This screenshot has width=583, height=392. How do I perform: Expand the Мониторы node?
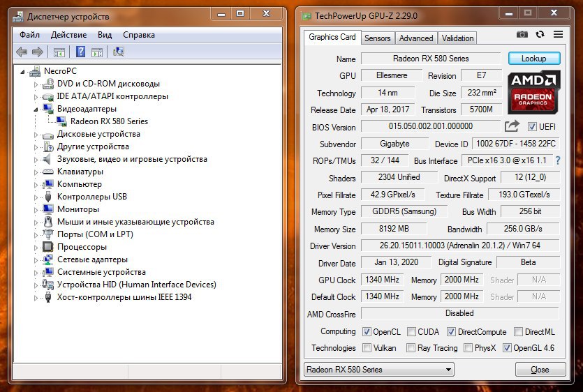tap(36, 209)
